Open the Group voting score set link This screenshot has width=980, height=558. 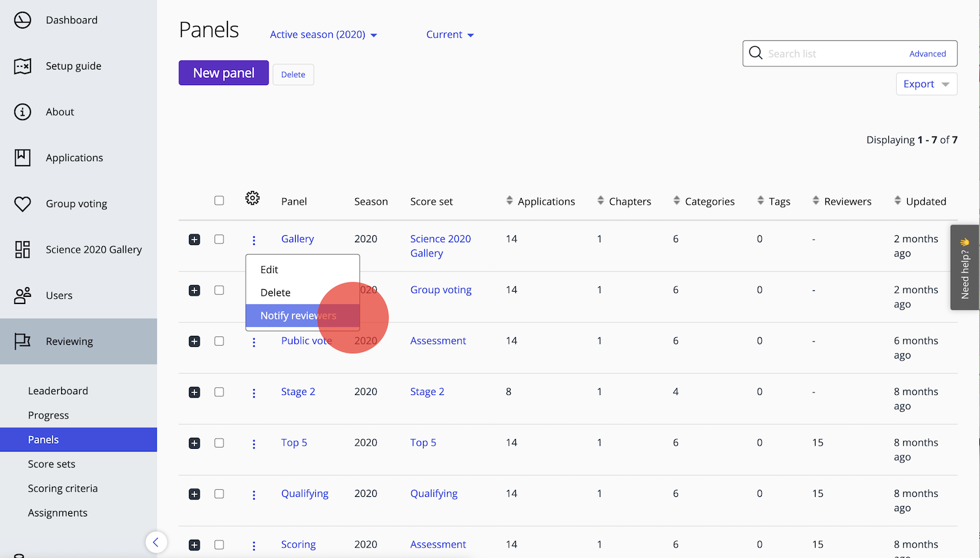[441, 290]
